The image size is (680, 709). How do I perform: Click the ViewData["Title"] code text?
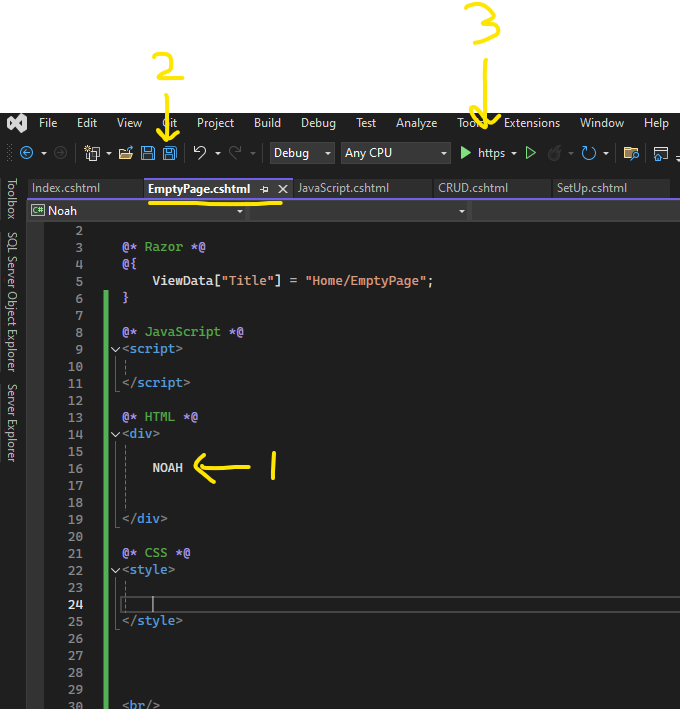(217, 281)
